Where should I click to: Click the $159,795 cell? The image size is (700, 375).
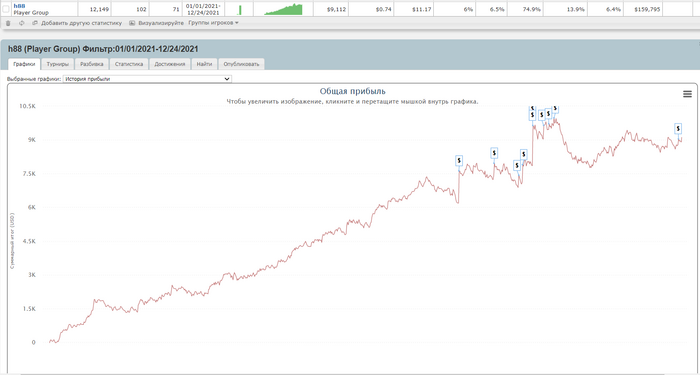coord(643,9)
